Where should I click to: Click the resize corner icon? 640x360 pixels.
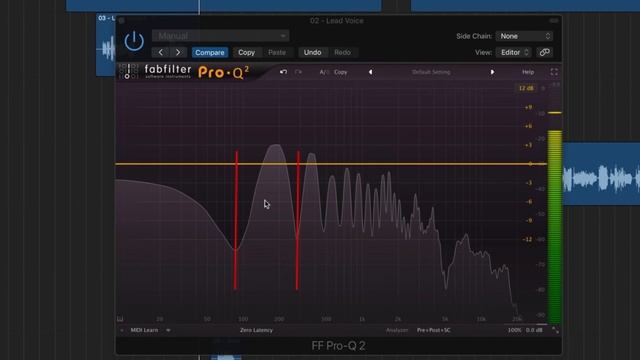[556, 330]
